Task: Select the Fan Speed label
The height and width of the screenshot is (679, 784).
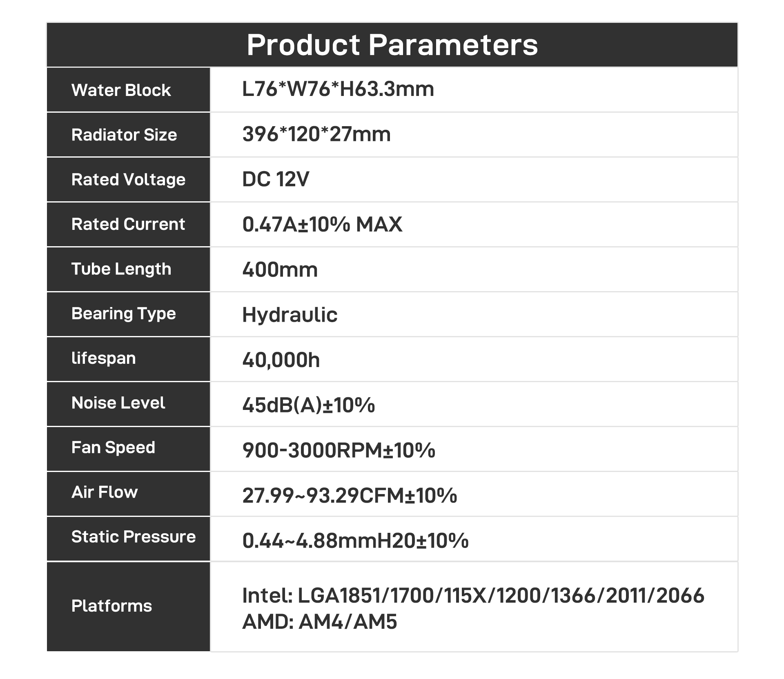Action: click(x=113, y=447)
